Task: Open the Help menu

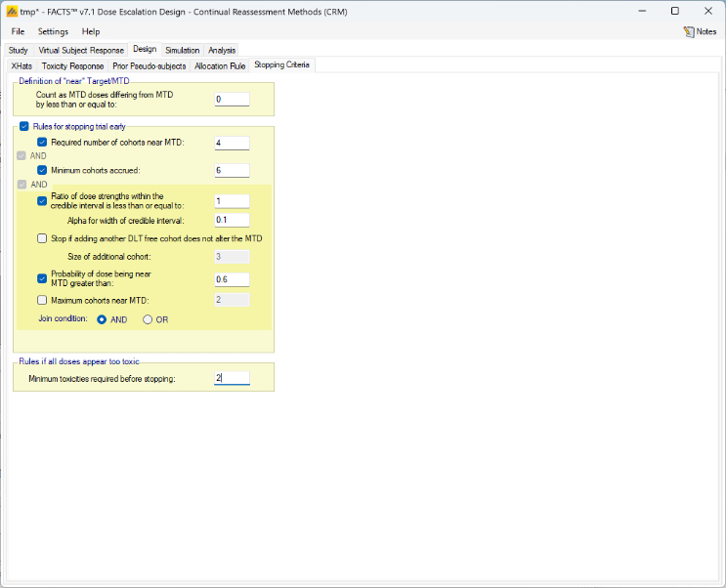Action: coord(91,31)
